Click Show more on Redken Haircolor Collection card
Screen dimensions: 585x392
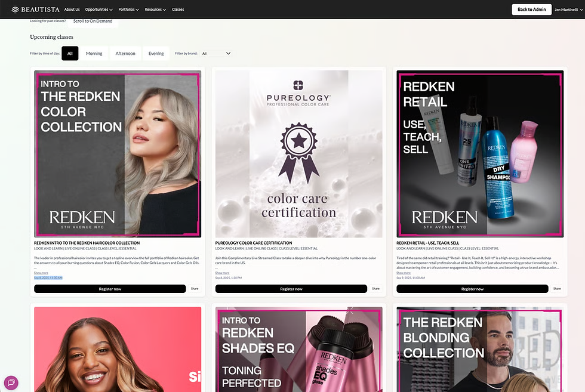41,273
